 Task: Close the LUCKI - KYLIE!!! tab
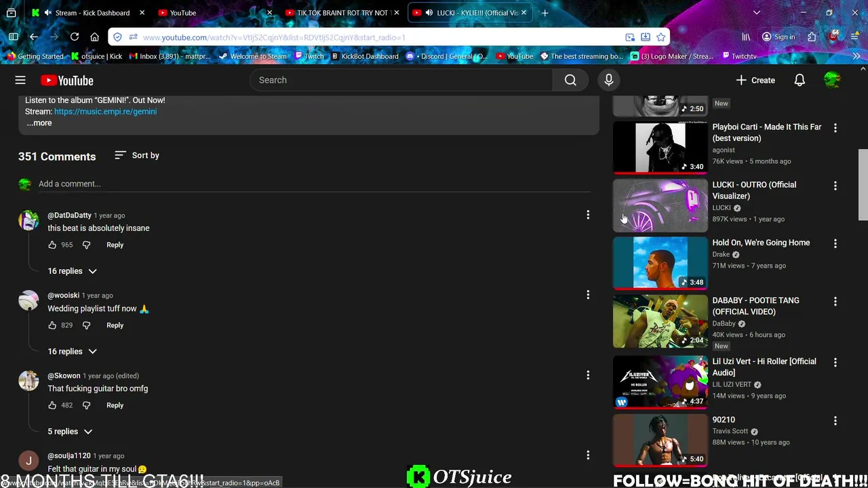524,13
